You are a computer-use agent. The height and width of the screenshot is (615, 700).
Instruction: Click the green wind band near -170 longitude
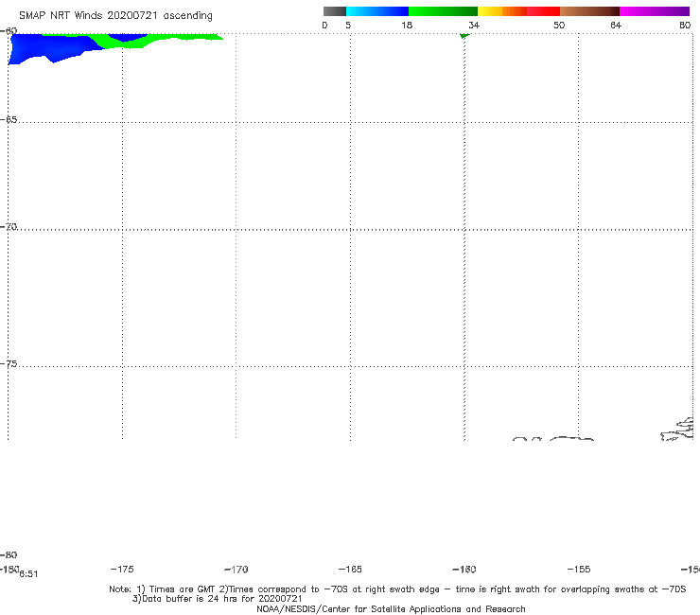[x=187, y=37]
